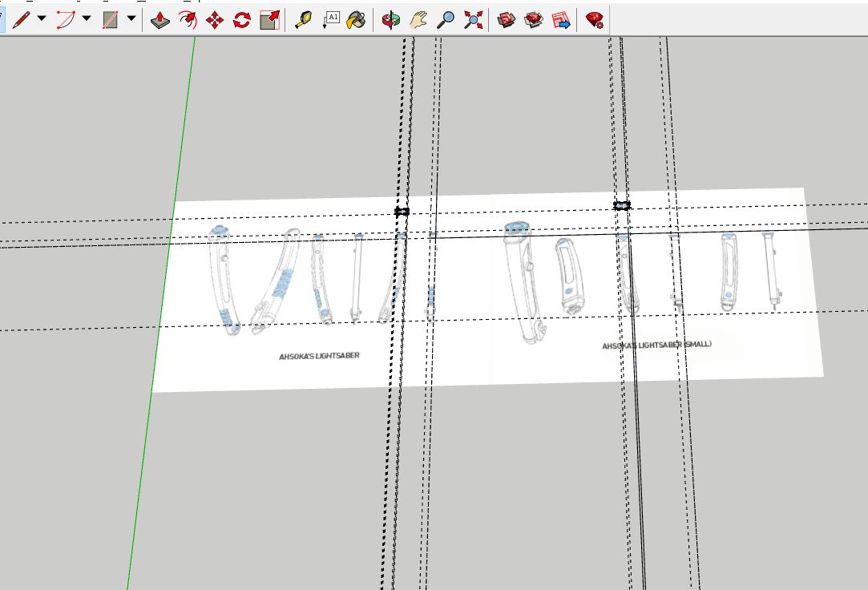Select the Arc tool
The height and width of the screenshot is (590, 868).
coord(66,20)
